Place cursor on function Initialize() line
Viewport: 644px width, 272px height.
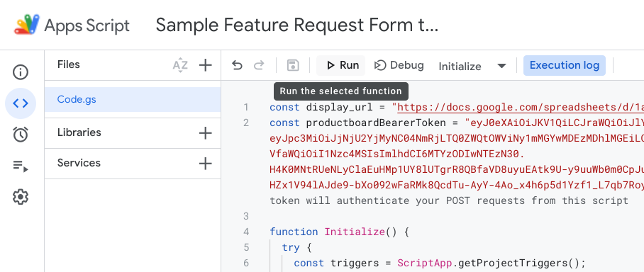coord(340,232)
